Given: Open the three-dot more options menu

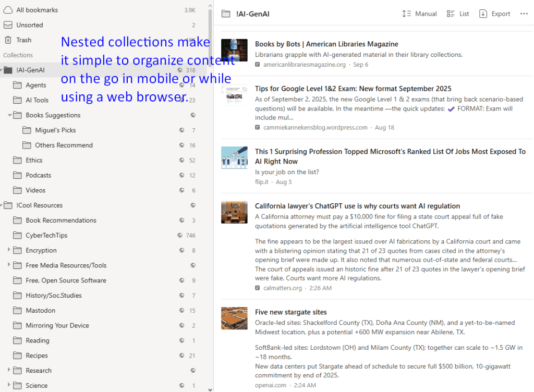Looking at the screenshot, I should click(x=524, y=14).
